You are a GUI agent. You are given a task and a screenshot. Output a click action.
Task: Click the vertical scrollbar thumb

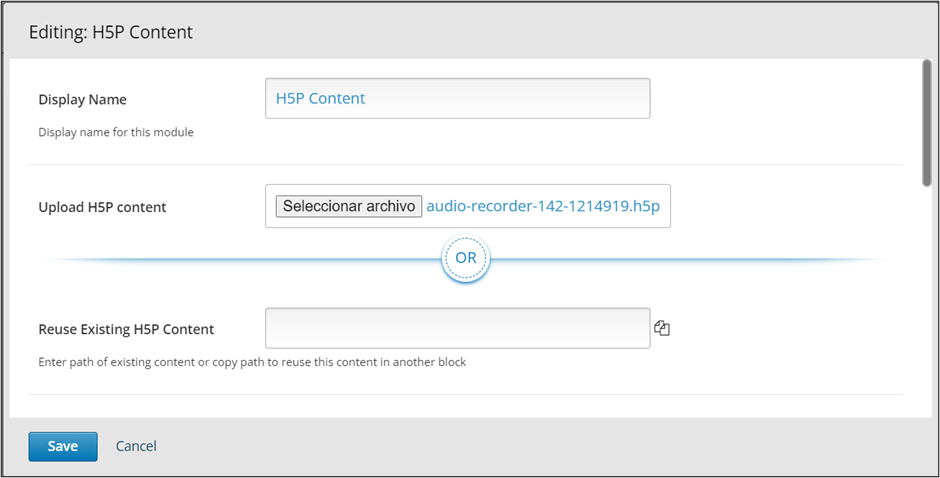click(x=927, y=120)
